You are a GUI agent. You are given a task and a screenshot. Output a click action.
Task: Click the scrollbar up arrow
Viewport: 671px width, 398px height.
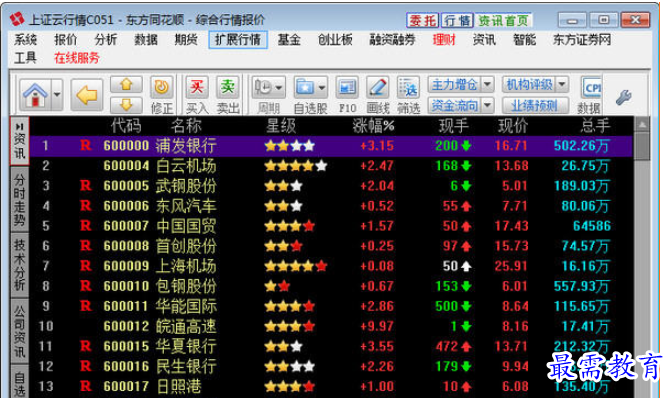642,125
